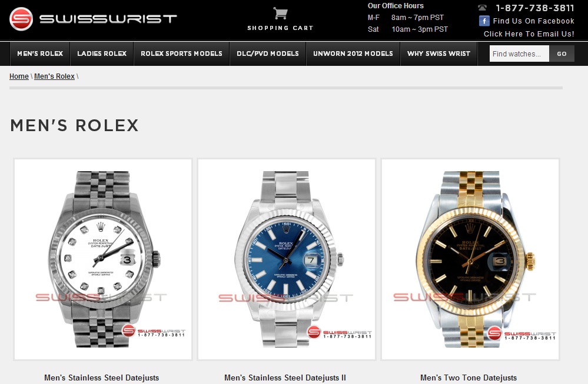Open DLC/PVD Models category
Image resolution: width=588 pixels, height=384 pixels.
(268, 54)
